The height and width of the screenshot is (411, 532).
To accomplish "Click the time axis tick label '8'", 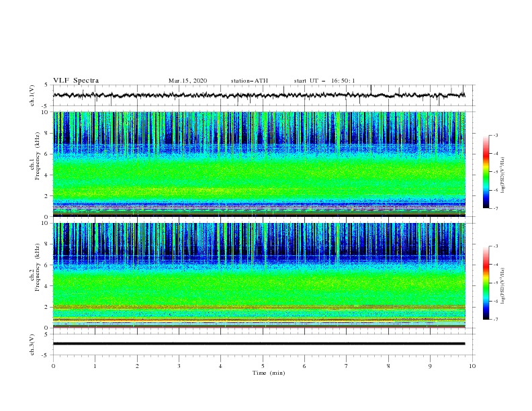I will coord(388,366).
